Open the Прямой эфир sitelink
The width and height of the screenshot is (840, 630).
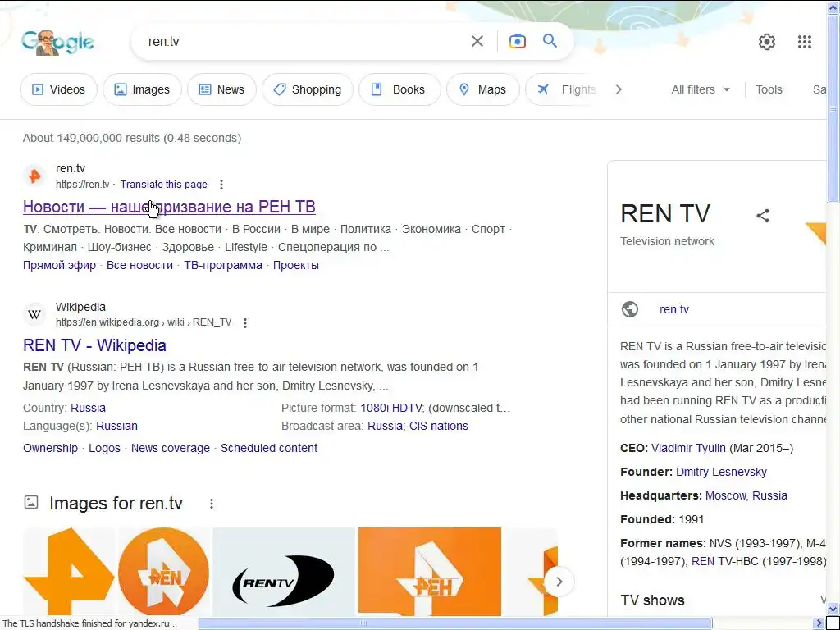point(59,265)
